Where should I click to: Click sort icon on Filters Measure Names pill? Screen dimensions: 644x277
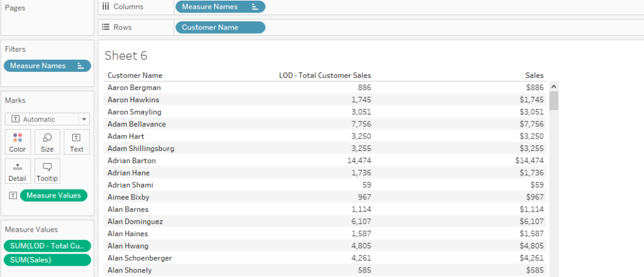(x=80, y=65)
